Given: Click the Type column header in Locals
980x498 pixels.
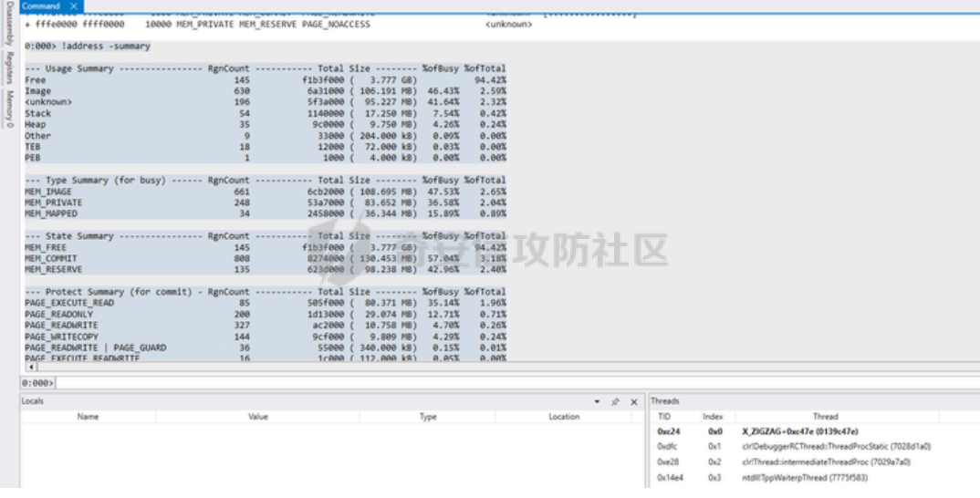Looking at the screenshot, I should pos(428,417).
